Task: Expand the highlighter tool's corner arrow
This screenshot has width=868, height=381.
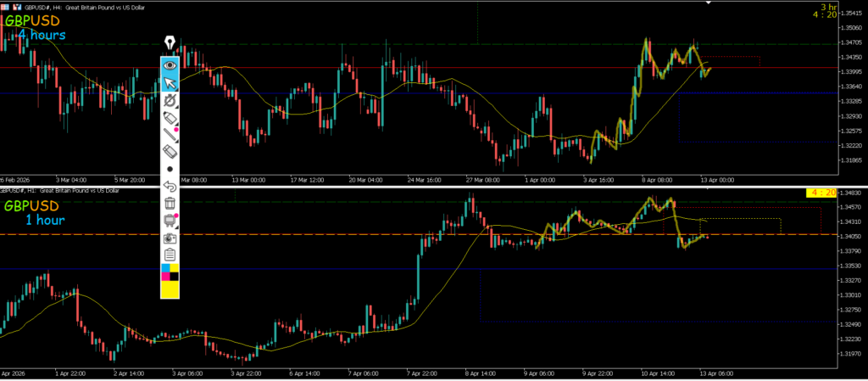Action: (x=176, y=124)
